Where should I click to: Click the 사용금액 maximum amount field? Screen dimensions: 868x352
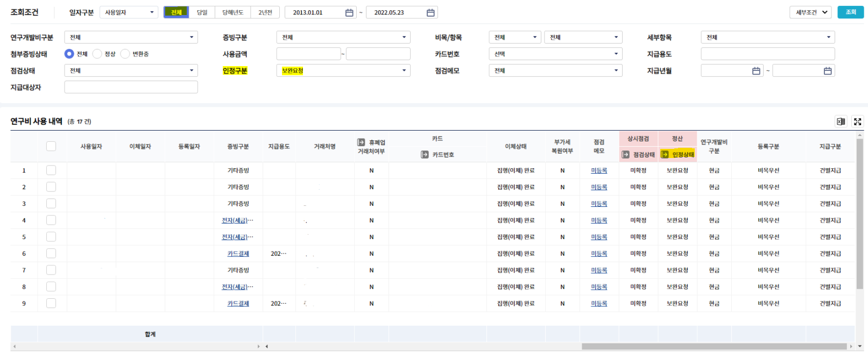(378, 54)
